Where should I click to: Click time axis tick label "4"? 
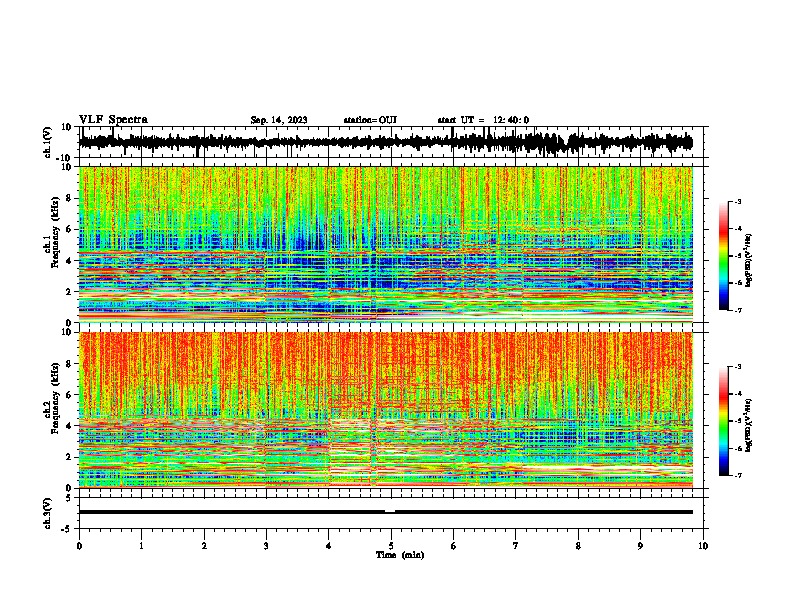pyautogui.click(x=329, y=546)
